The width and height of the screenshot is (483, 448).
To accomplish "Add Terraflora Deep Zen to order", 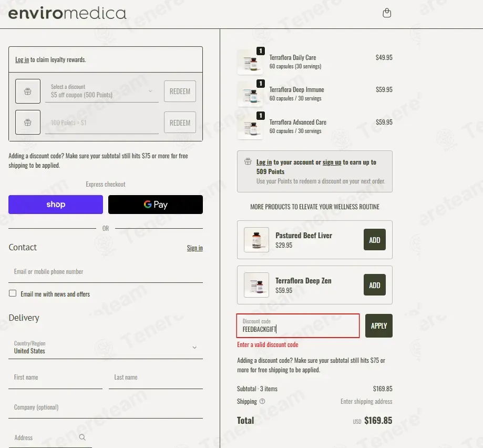I will (x=375, y=285).
